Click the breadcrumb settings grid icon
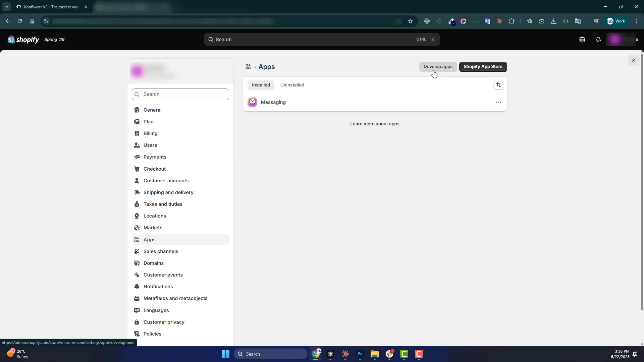The width and height of the screenshot is (644, 362). [248, 67]
